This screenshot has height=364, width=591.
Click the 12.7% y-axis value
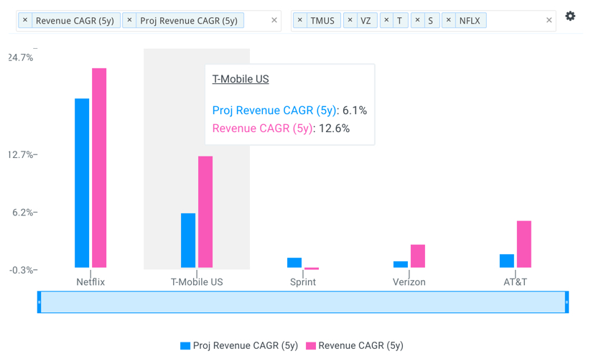20,155
